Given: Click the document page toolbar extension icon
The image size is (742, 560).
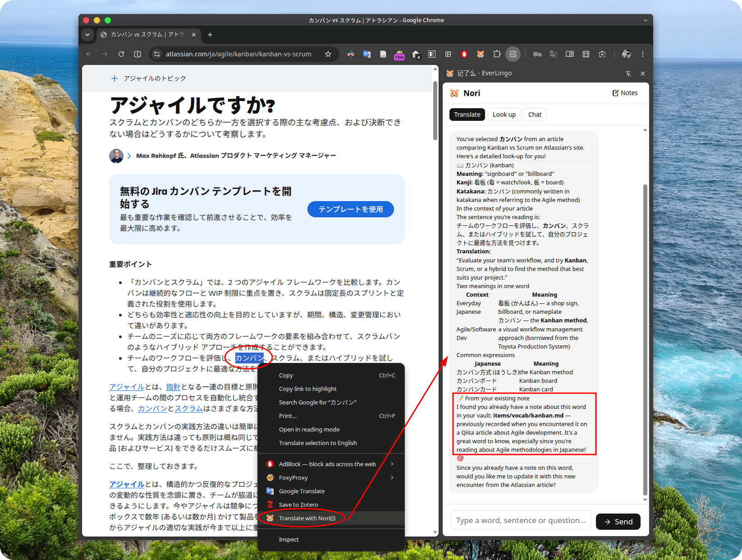Looking at the screenshot, I should tap(383, 54).
